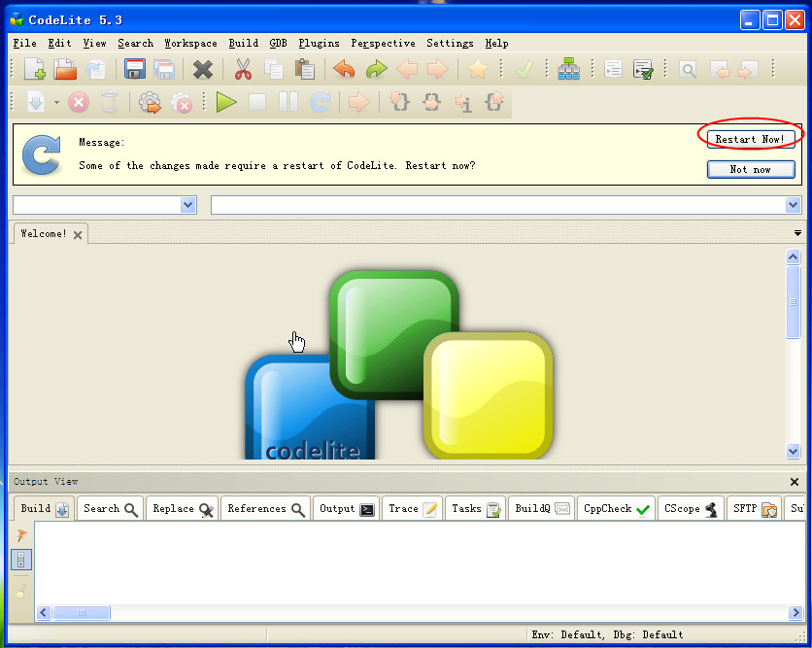Click the Reload file icon

point(96,69)
